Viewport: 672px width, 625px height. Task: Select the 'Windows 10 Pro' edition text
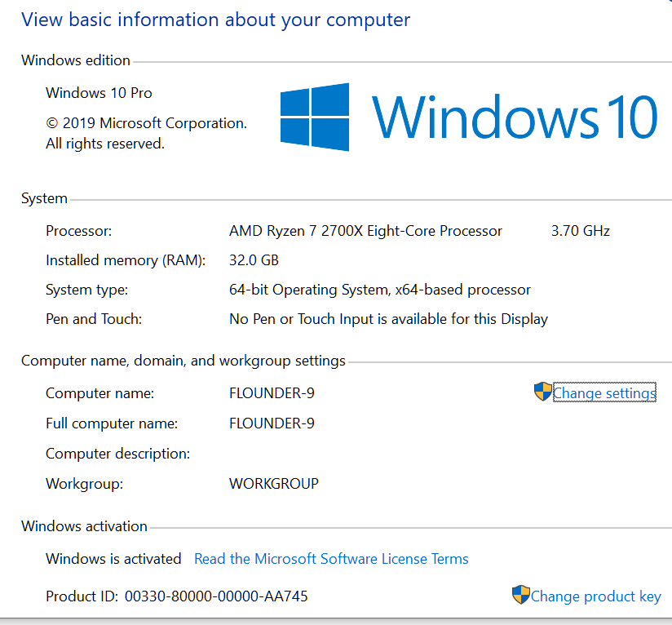99,92
